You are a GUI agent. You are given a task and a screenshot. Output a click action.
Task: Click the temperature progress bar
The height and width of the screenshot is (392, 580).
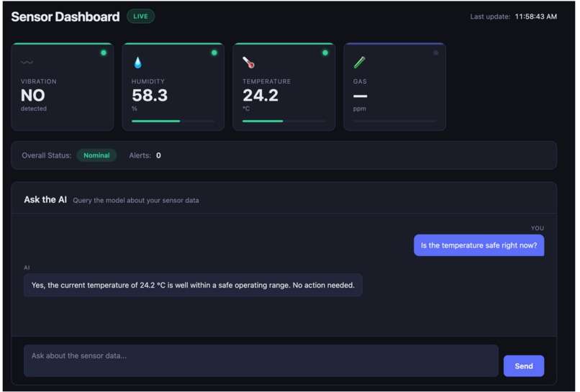pyautogui.click(x=284, y=121)
